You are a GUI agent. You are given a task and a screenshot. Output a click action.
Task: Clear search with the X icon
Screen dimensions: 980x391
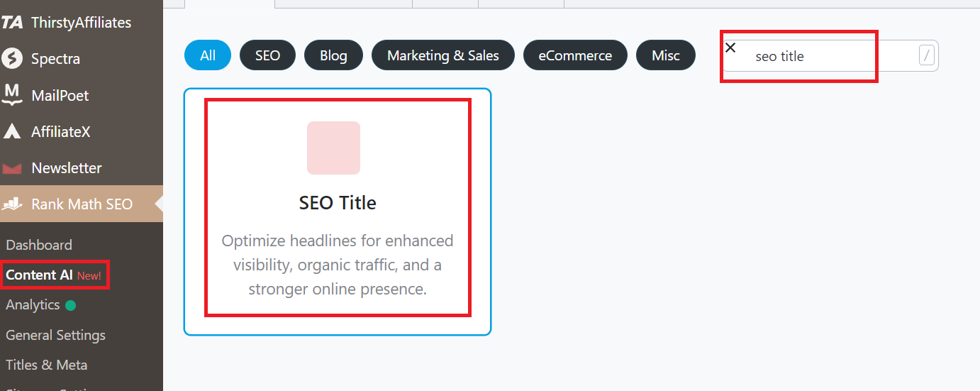coord(730,48)
